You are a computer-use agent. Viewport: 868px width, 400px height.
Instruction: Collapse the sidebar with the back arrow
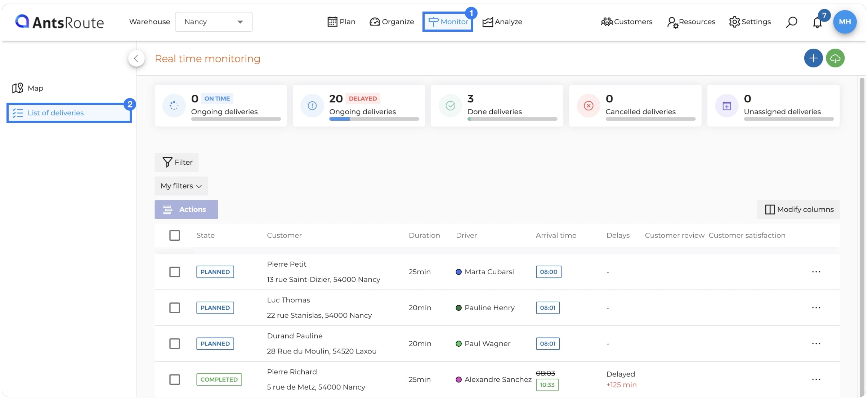(x=136, y=58)
